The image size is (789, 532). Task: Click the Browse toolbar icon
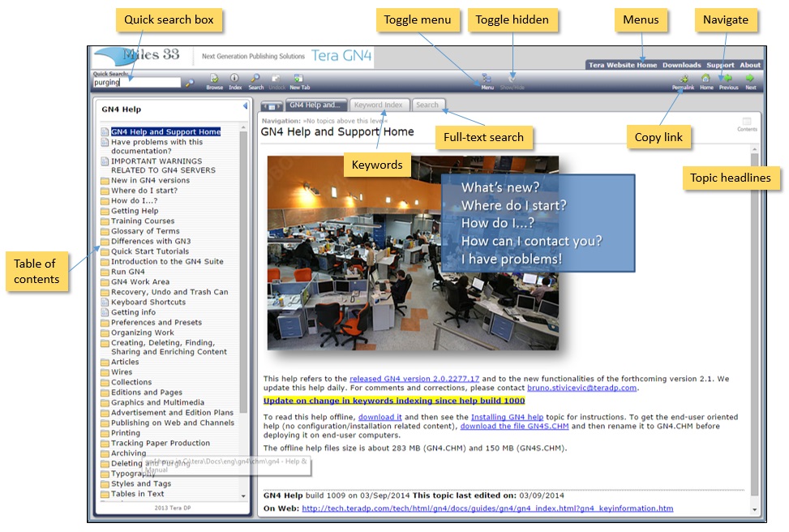click(214, 82)
